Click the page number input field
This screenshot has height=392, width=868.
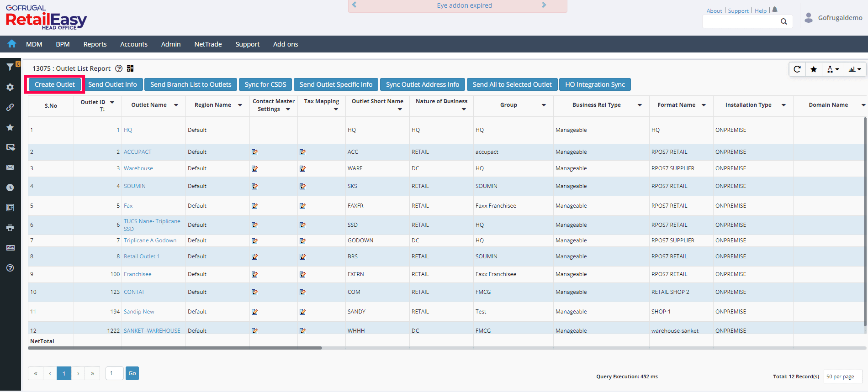tap(114, 373)
